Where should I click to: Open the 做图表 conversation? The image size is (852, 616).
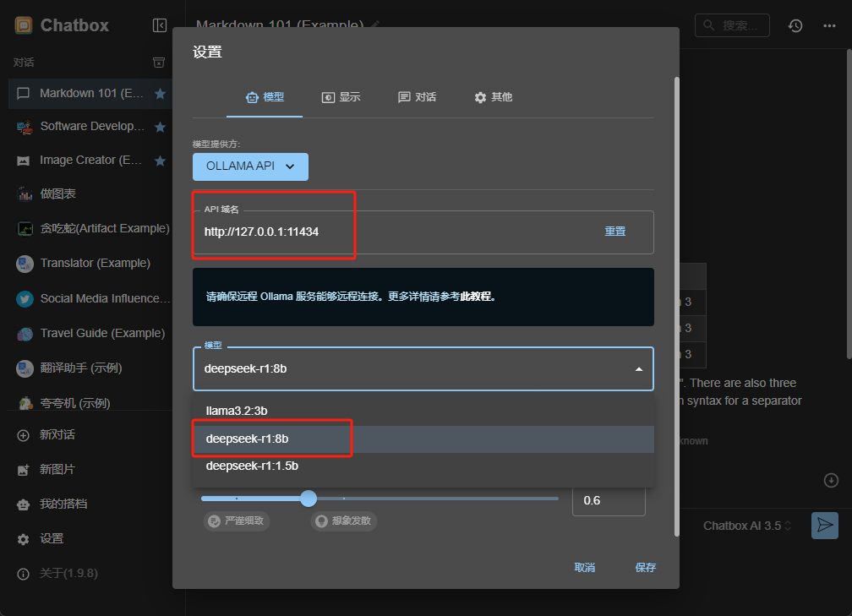coord(90,194)
